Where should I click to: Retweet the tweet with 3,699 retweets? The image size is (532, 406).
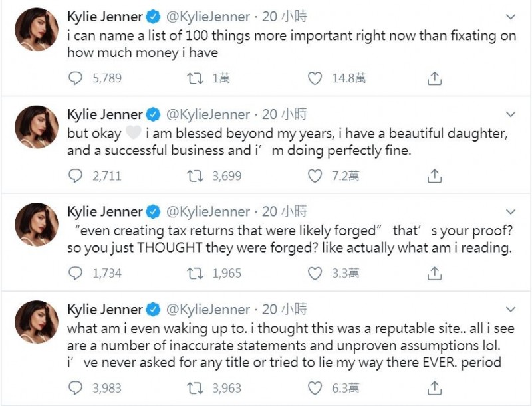coord(196,176)
